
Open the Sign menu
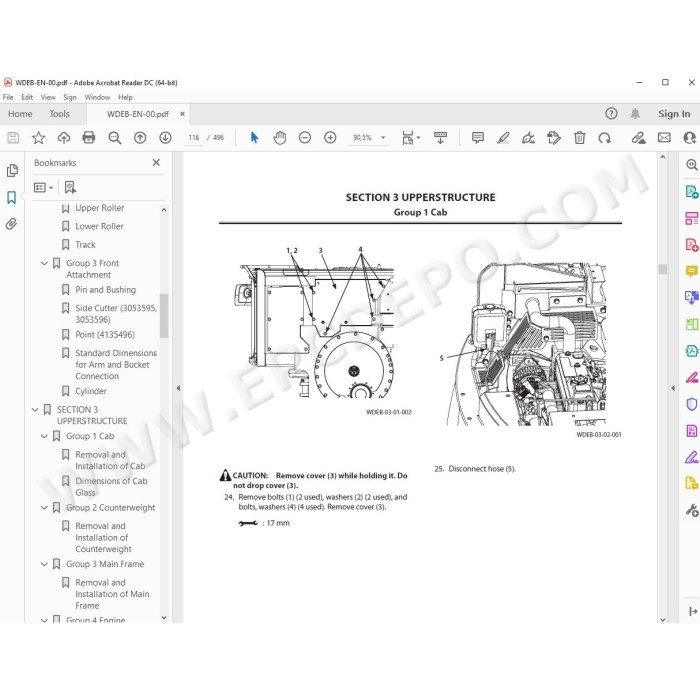click(70, 97)
